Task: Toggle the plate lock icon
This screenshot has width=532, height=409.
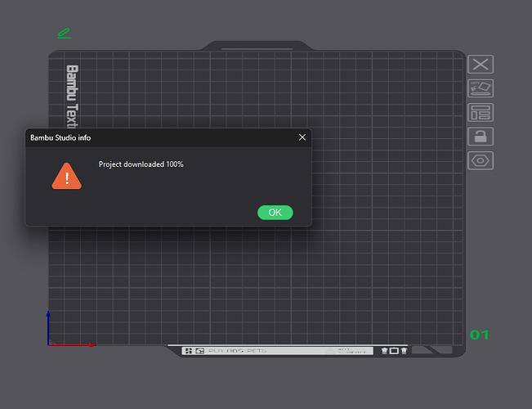Action: [481, 137]
